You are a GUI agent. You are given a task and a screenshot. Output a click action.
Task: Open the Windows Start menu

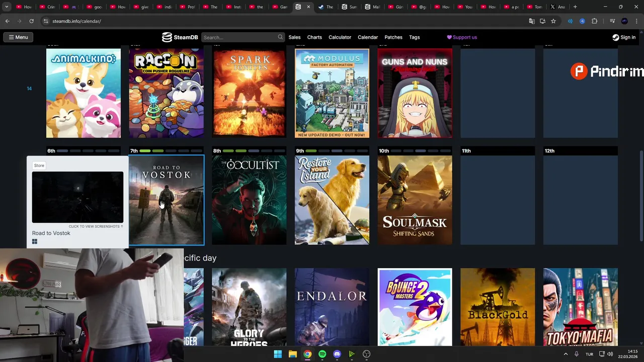click(278, 354)
